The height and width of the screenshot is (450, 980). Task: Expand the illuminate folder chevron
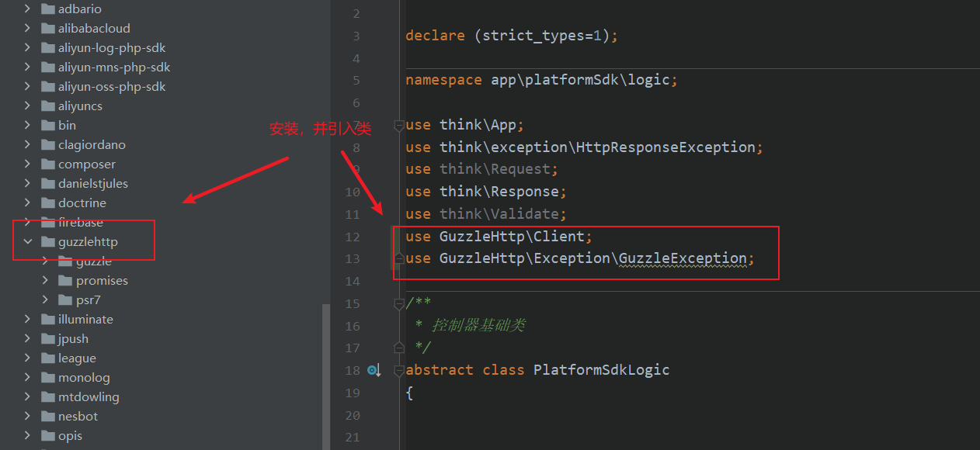point(28,319)
